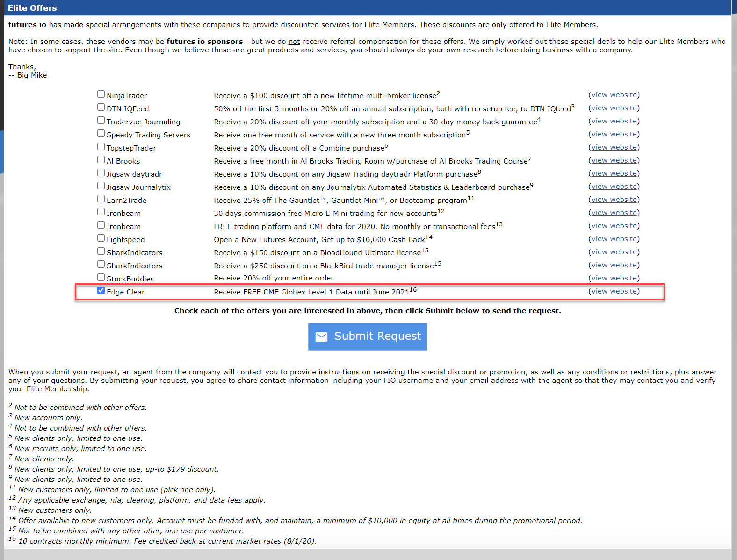Click the Submit Request button

click(x=368, y=337)
